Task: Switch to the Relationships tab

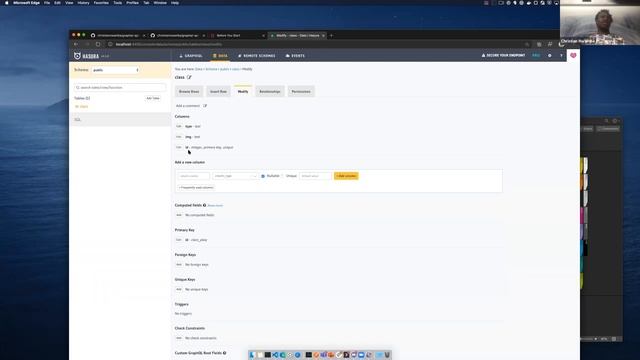Action: (x=270, y=91)
